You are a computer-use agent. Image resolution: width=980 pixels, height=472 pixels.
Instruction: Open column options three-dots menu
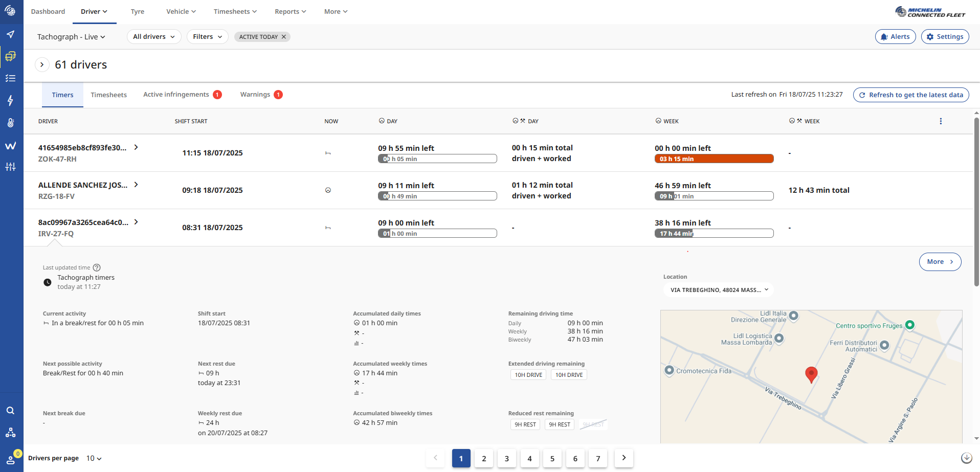tap(941, 121)
